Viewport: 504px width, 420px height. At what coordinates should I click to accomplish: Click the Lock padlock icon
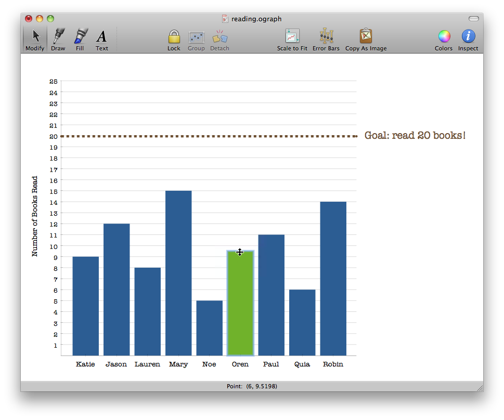[174, 37]
